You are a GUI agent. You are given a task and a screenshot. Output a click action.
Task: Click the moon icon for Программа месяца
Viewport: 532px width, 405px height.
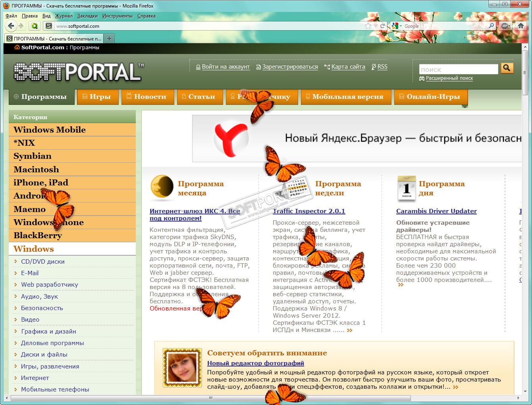[x=162, y=187]
